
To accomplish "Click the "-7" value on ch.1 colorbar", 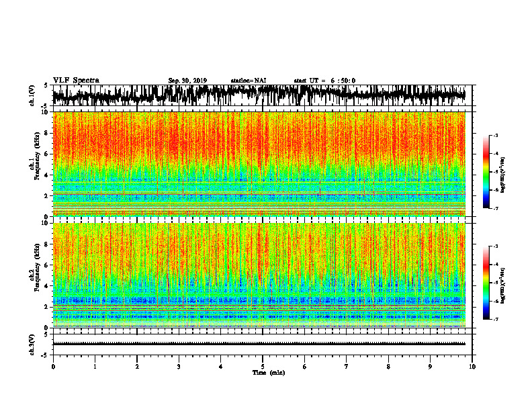I will [496, 208].
